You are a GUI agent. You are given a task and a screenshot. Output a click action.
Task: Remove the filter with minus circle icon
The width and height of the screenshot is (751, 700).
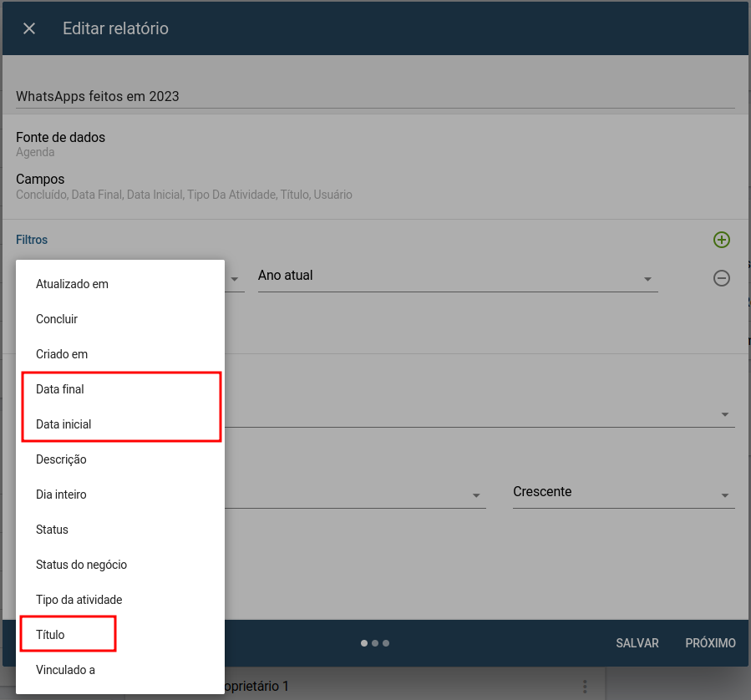pyautogui.click(x=721, y=278)
